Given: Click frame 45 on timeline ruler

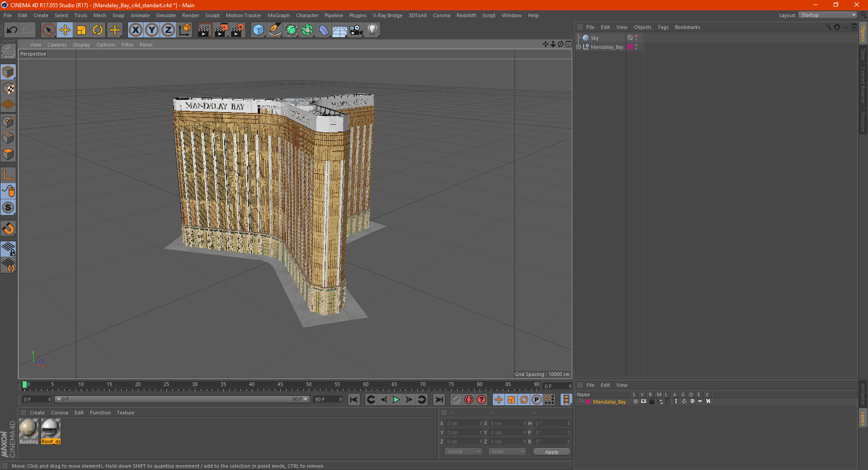Looking at the screenshot, I should (x=280, y=385).
